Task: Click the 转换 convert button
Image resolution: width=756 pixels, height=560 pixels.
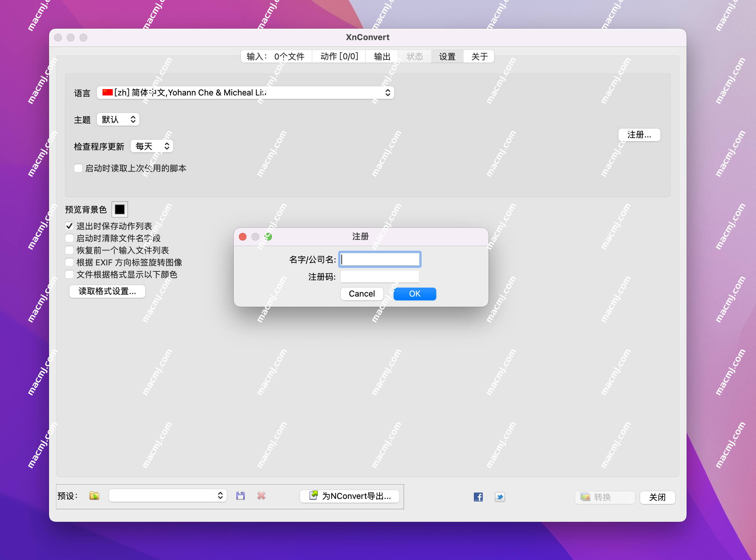Action: 605,497
